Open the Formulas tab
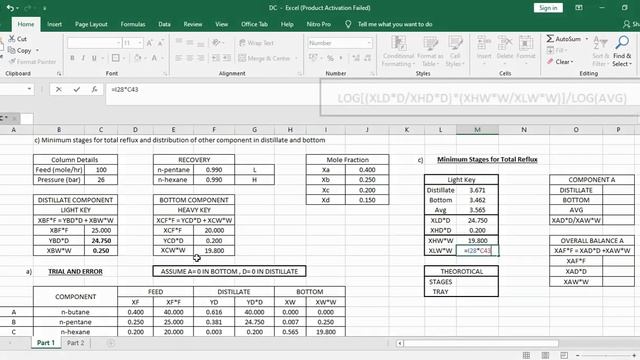The image size is (640, 360). point(133,24)
